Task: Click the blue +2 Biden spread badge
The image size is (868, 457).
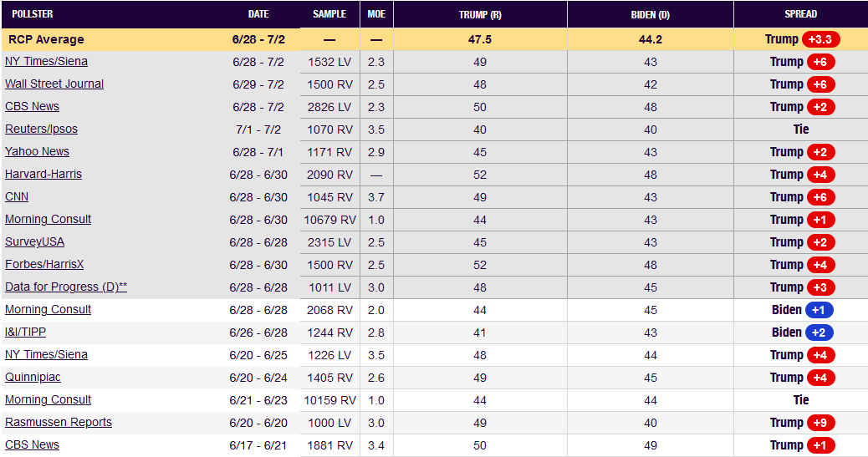Action: pyautogui.click(x=819, y=333)
